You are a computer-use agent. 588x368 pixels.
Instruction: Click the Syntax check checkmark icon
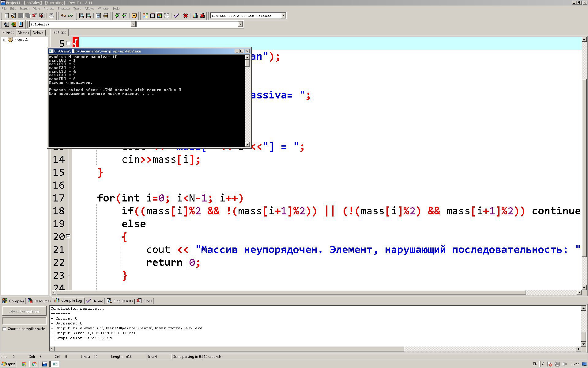[x=176, y=16]
